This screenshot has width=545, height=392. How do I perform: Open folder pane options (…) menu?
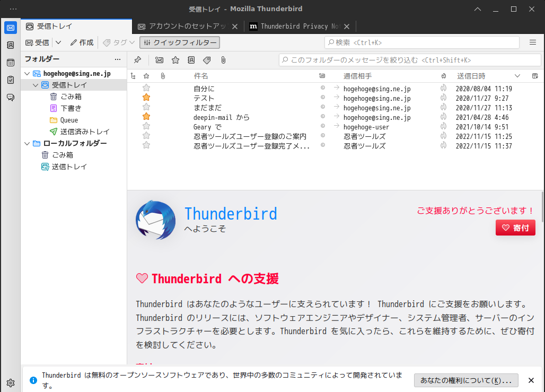[118, 59]
